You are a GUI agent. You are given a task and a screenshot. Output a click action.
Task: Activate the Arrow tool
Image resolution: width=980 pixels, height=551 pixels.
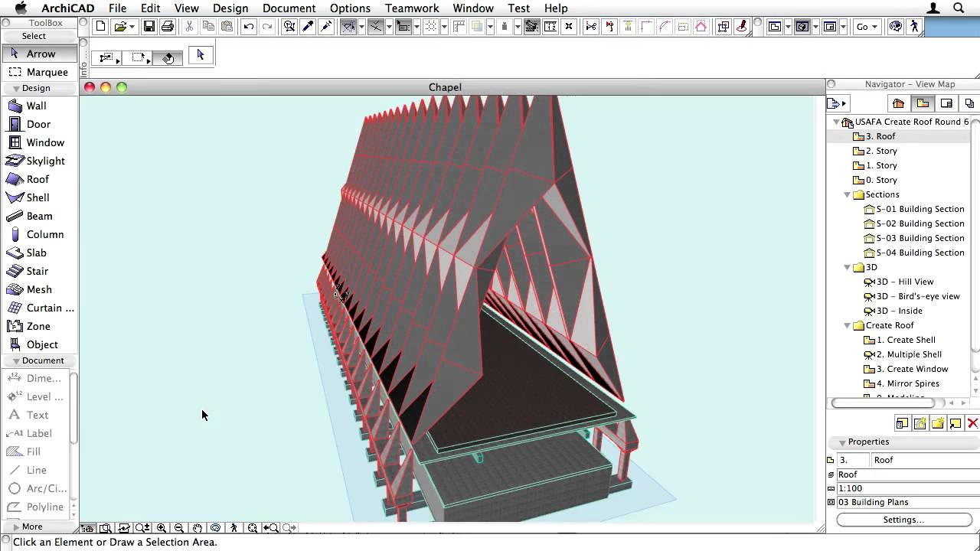click(x=38, y=54)
